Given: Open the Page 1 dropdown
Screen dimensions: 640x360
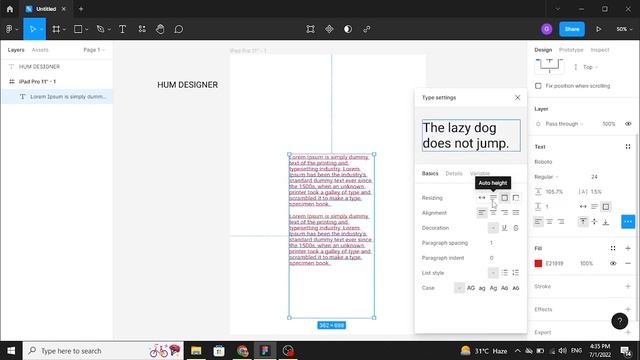Looking at the screenshot, I should [94, 50].
